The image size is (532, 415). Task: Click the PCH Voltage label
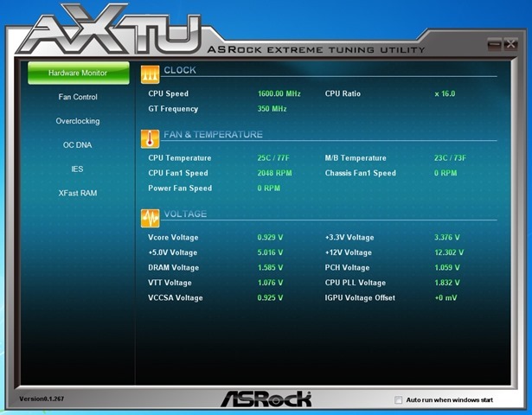tap(347, 267)
